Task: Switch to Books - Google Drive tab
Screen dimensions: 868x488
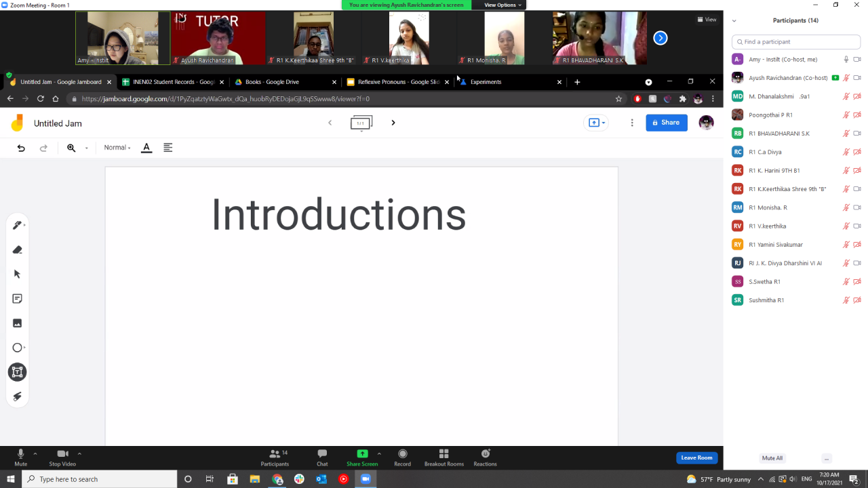Action: pos(285,82)
